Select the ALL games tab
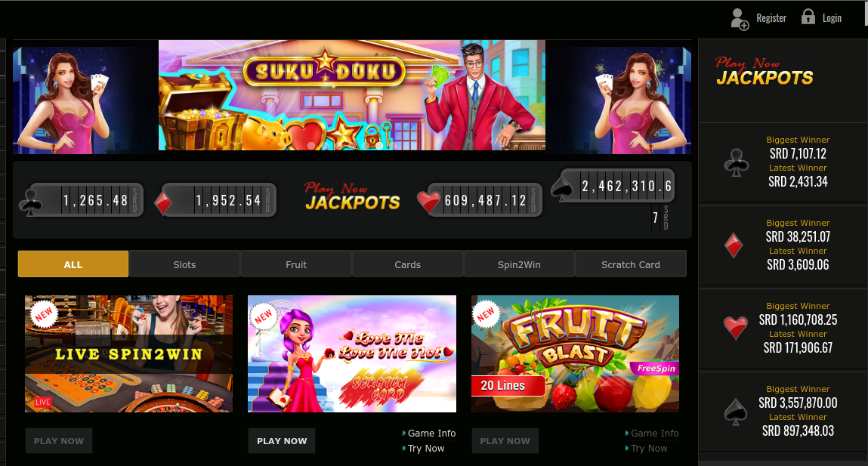The height and width of the screenshot is (466, 868). point(73,264)
